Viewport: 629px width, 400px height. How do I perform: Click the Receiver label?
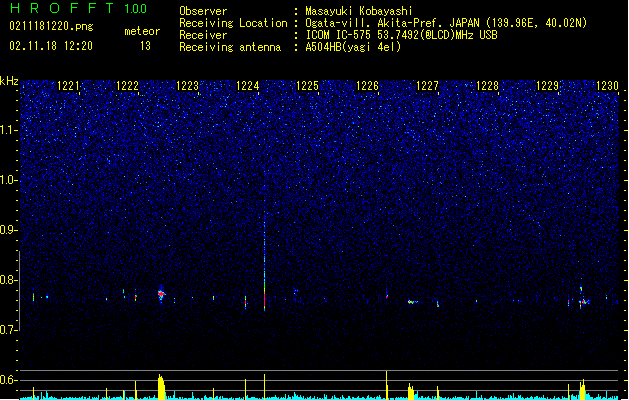click(x=203, y=35)
